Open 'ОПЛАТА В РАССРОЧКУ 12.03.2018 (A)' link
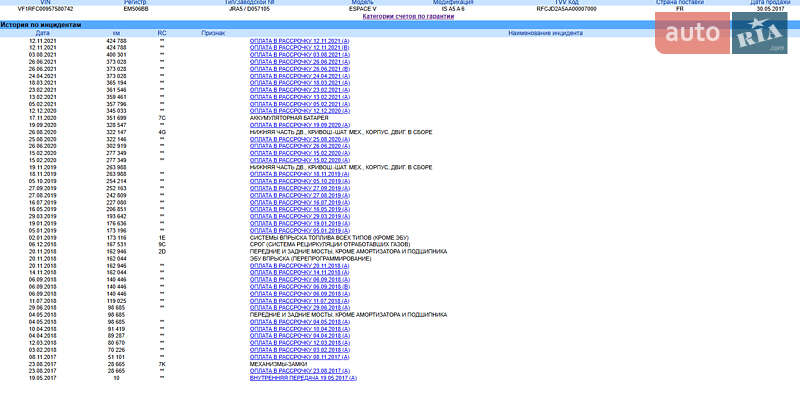 point(299,342)
